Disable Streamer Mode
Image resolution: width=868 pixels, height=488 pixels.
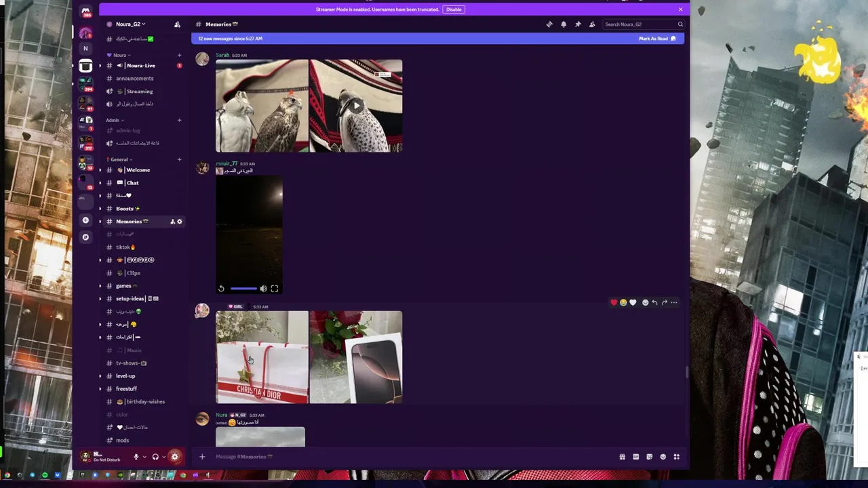point(454,9)
